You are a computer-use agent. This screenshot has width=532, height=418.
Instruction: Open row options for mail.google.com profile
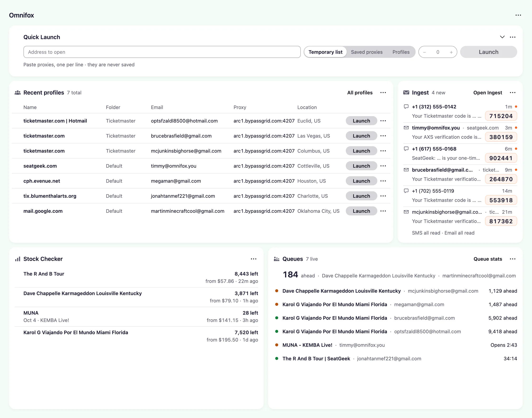pyautogui.click(x=383, y=211)
